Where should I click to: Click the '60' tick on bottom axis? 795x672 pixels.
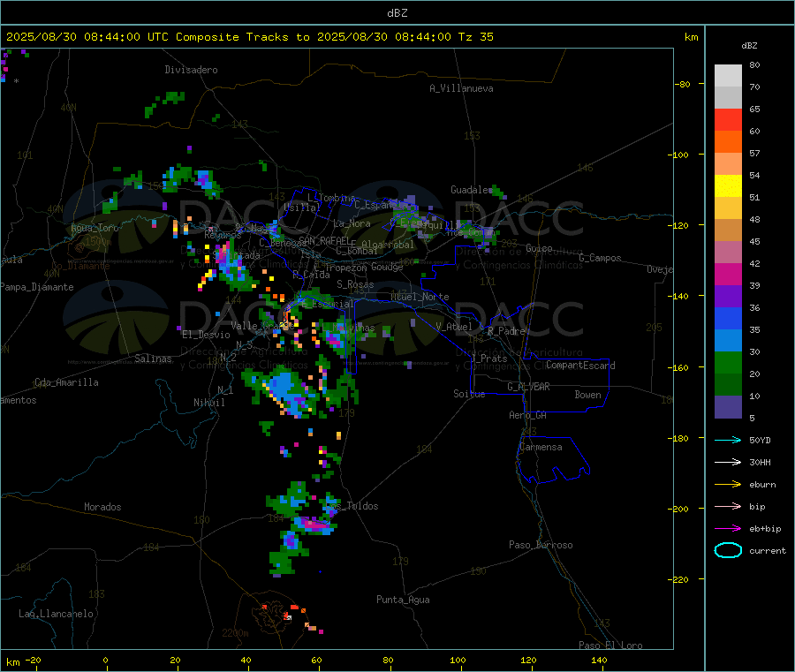pyautogui.click(x=316, y=660)
